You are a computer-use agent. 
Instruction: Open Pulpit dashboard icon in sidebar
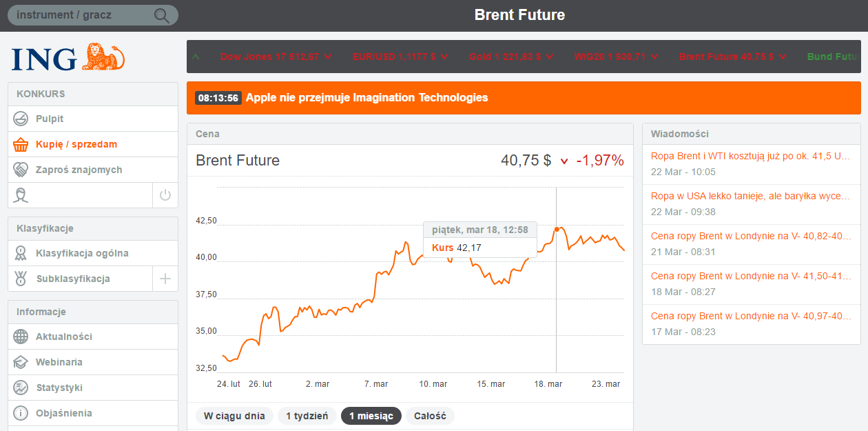[21, 119]
